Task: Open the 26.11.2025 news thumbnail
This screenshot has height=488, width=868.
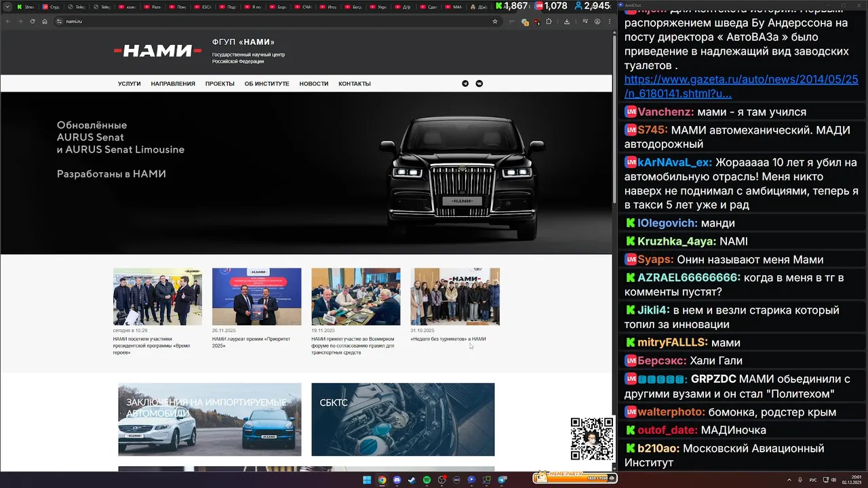Action: [x=256, y=297]
